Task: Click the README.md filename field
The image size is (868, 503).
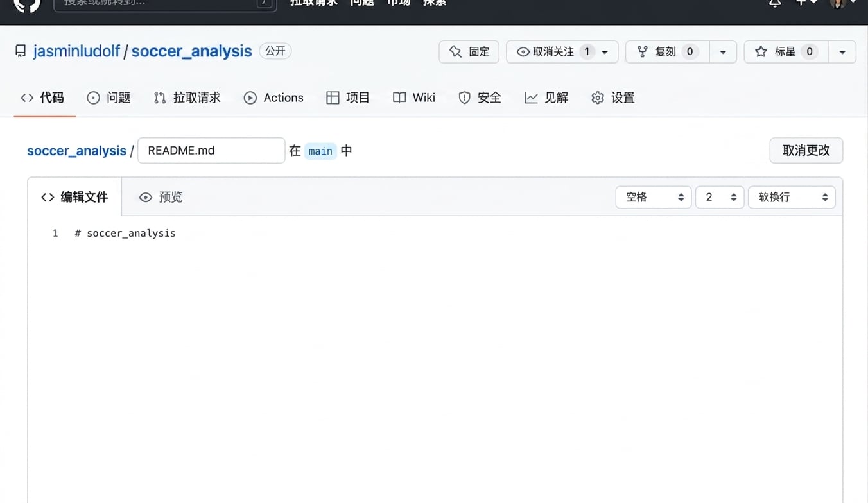Action: 211,151
